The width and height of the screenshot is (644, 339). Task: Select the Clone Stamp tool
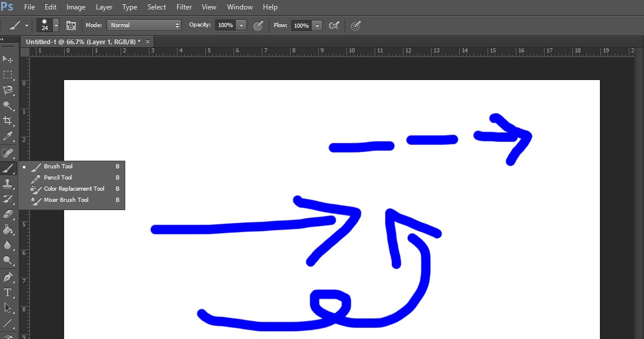coord(8,184)
